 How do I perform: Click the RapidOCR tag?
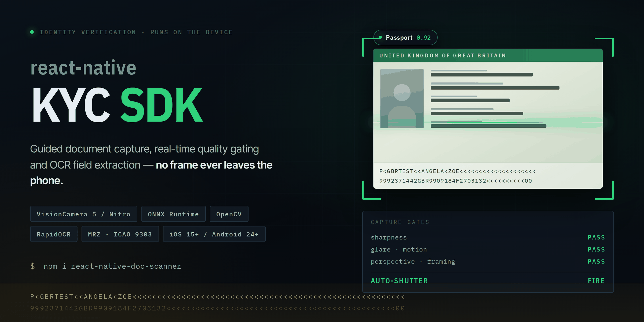coord(54,234)
